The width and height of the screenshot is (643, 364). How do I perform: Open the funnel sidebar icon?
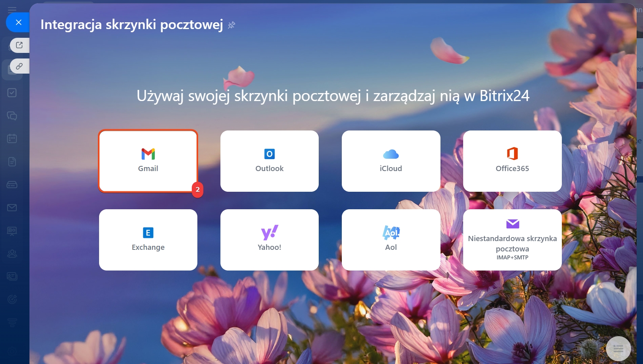[x=12, y=322]
